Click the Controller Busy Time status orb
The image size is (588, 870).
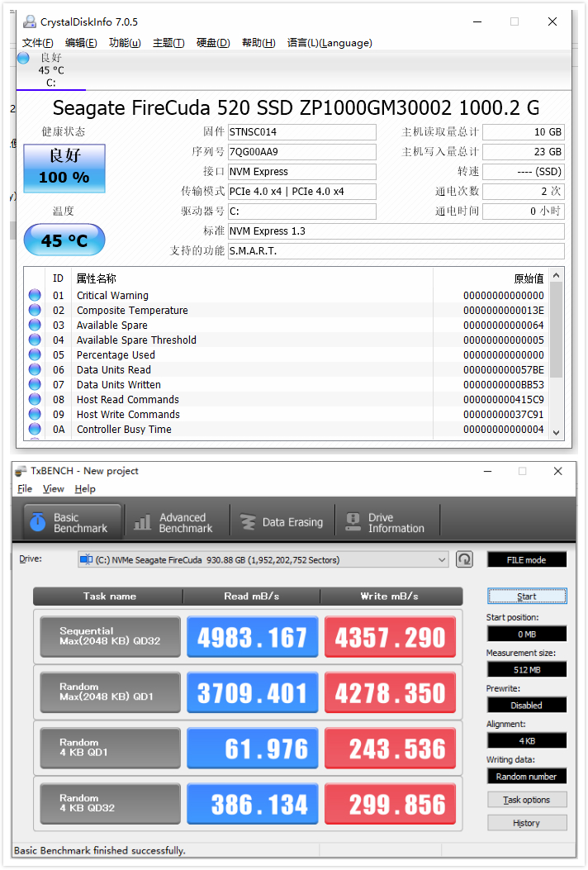(35, 429)
